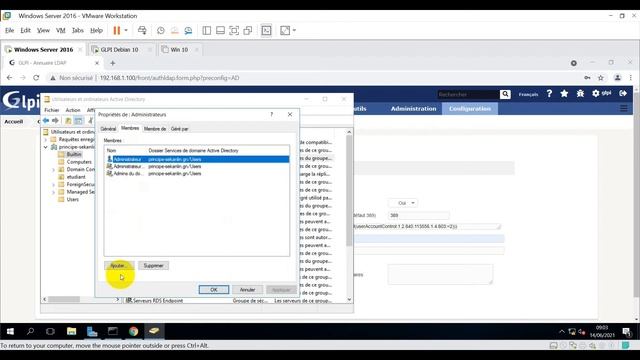The image size is (640, 360).
Task: Open the GLPI hamburger menu icon
Action: point(624,109)
